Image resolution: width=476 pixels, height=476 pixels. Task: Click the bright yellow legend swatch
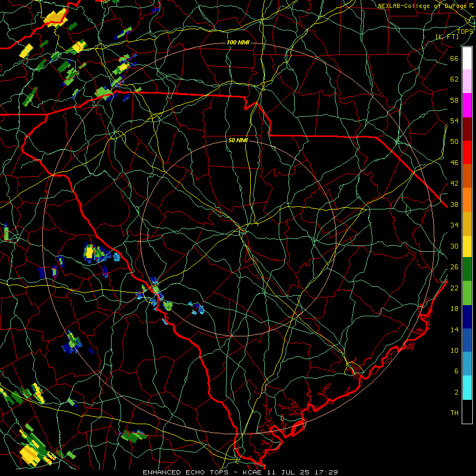point(467,246)
